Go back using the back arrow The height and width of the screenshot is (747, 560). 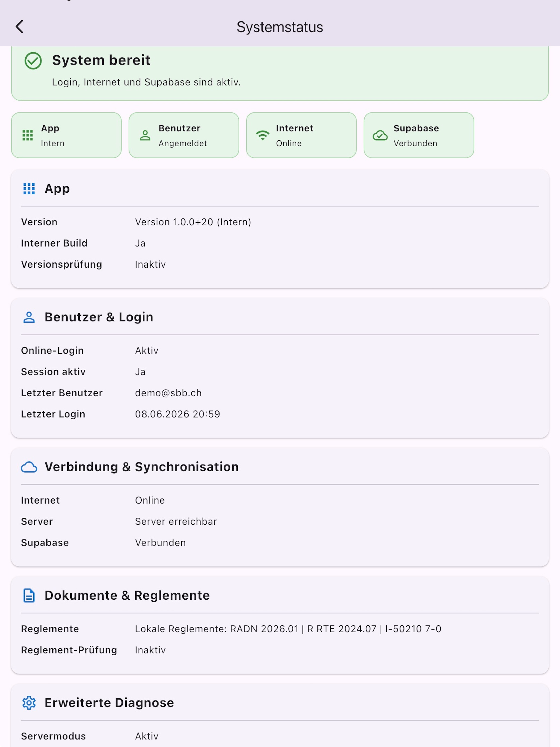[x=20, y=27]
